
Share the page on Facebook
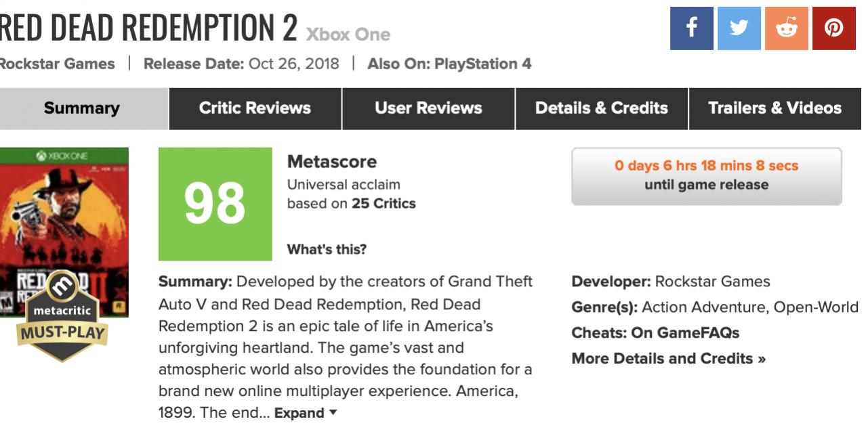(x=691, y=28)
